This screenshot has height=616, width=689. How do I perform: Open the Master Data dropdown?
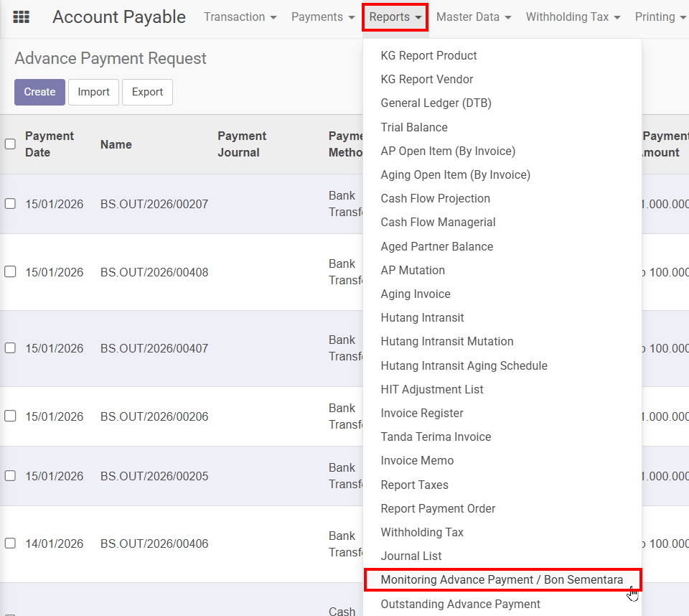(473, 17)
